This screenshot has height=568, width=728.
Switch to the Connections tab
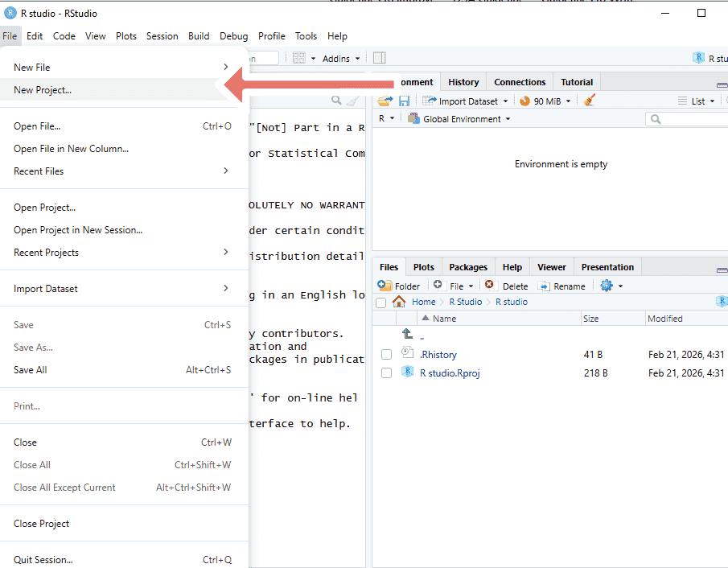(x=520, y=82)
